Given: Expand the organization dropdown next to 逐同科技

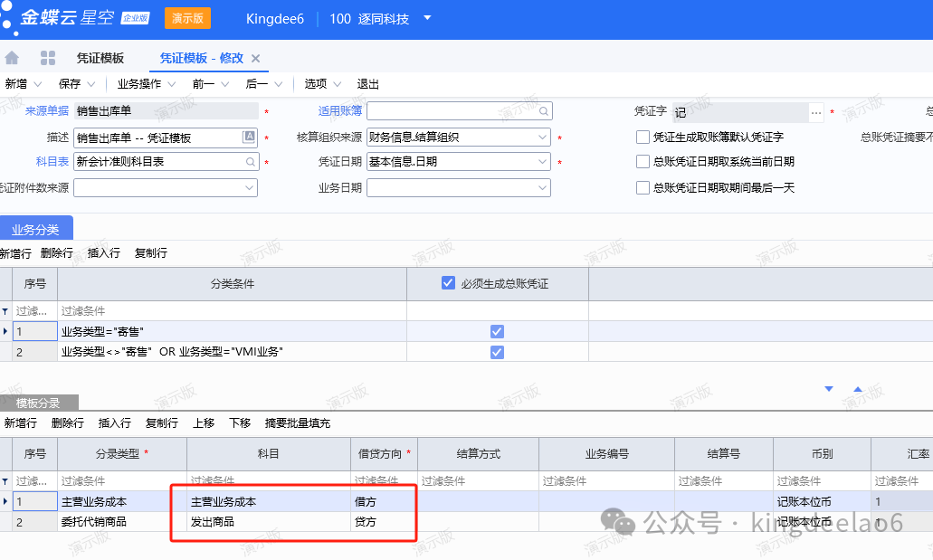Looking at the screenshot, I should pyautogui.click(x=427, y=18).
